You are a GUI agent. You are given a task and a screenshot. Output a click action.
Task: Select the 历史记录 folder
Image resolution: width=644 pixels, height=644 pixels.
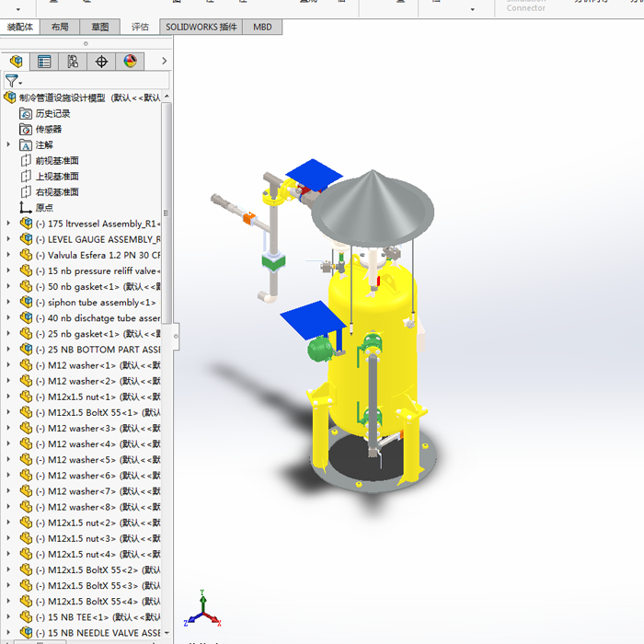[52, 114]
